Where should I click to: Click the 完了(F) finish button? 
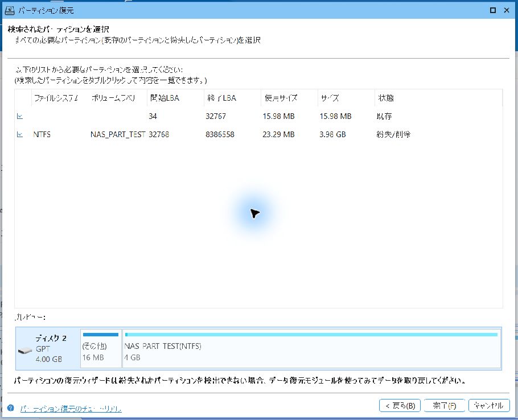click(x=445, y=405)
